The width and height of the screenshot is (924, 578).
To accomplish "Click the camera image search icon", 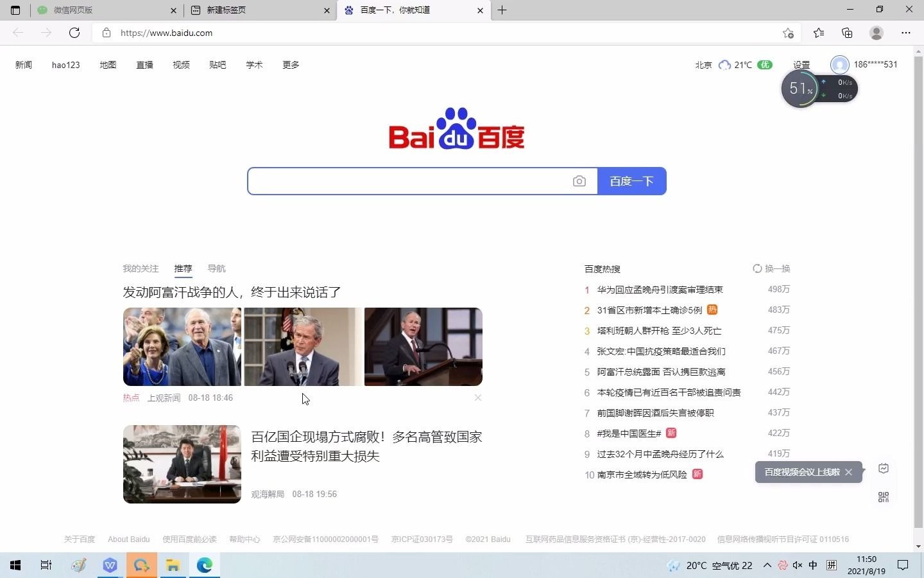I will pyautogui.click(x=579, y=181).
